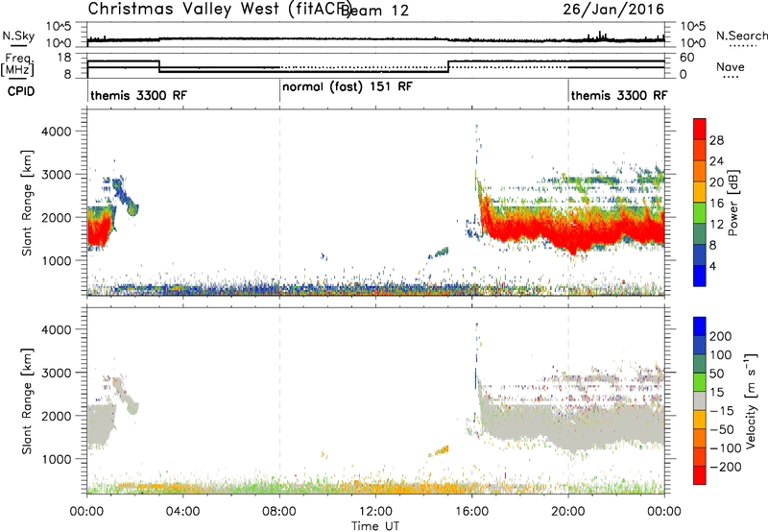Click the "4" Power colorbar value
This screenshot has width=768, height=532.
click(712, 266)
